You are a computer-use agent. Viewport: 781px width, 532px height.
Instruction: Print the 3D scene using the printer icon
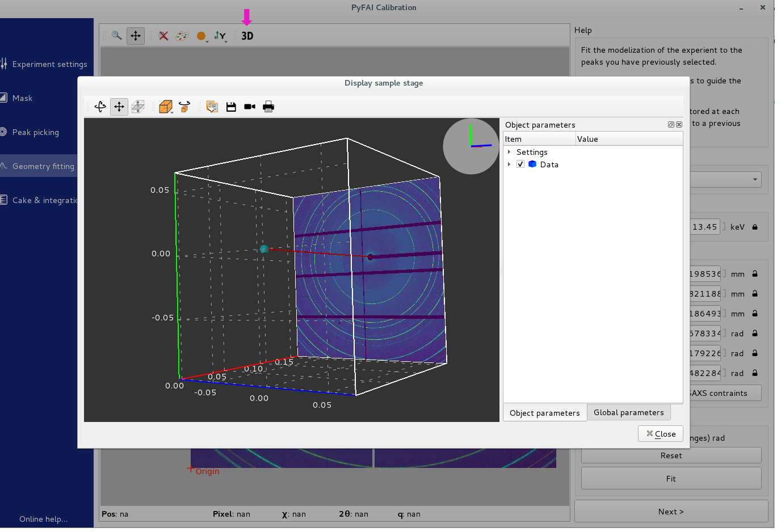[268, 107]
